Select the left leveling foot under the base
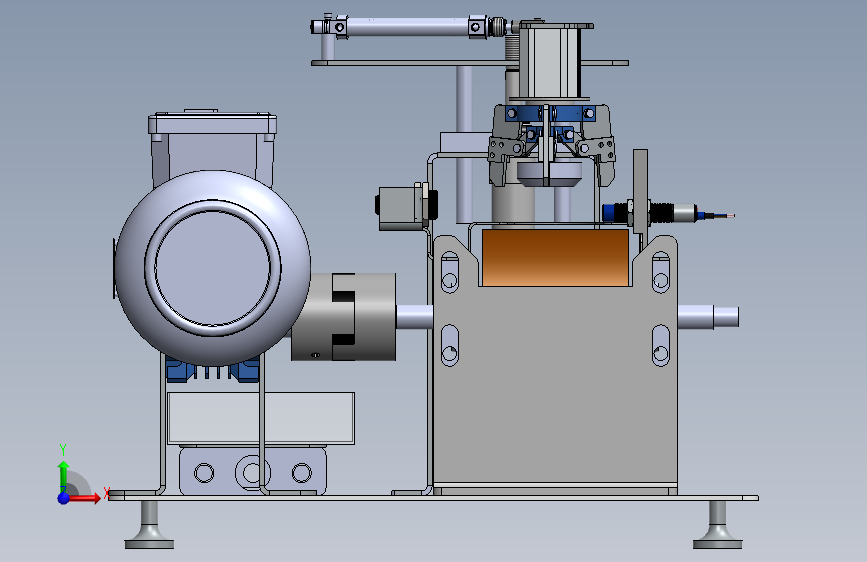Viewport: 867px width, 562px height. [149, 525]
